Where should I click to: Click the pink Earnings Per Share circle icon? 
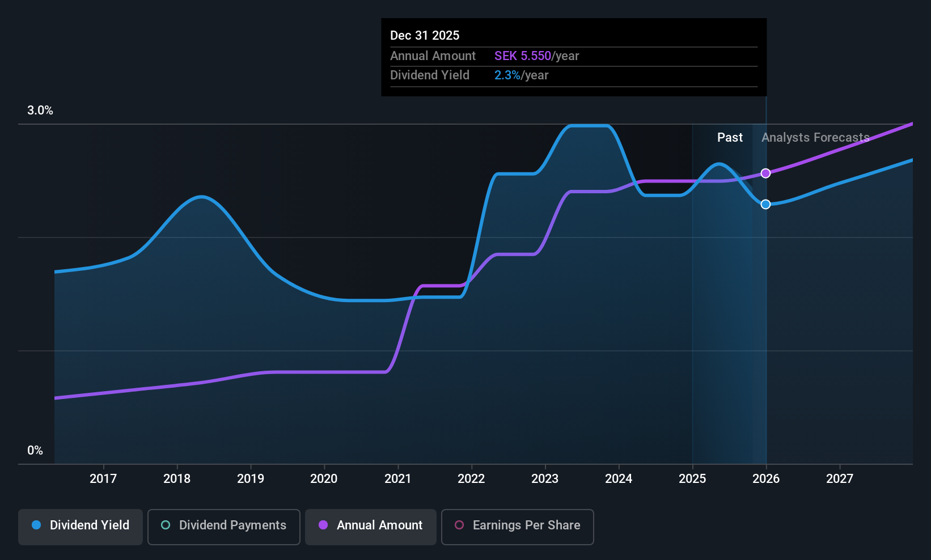click(459, 525)
